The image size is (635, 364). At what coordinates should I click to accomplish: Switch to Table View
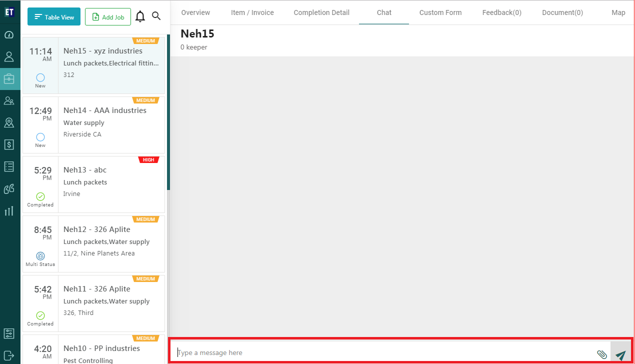click(x=54, y=17)
